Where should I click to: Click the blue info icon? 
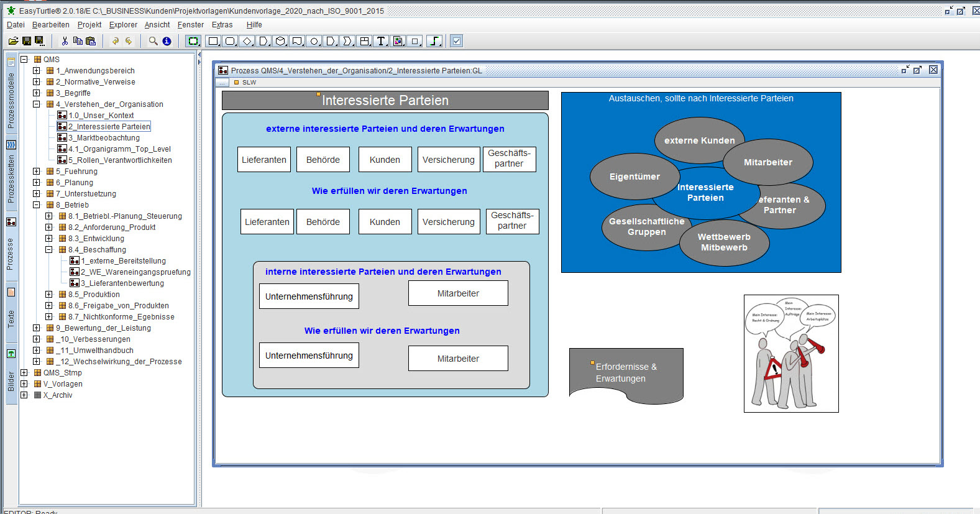(x=167, y=41)
